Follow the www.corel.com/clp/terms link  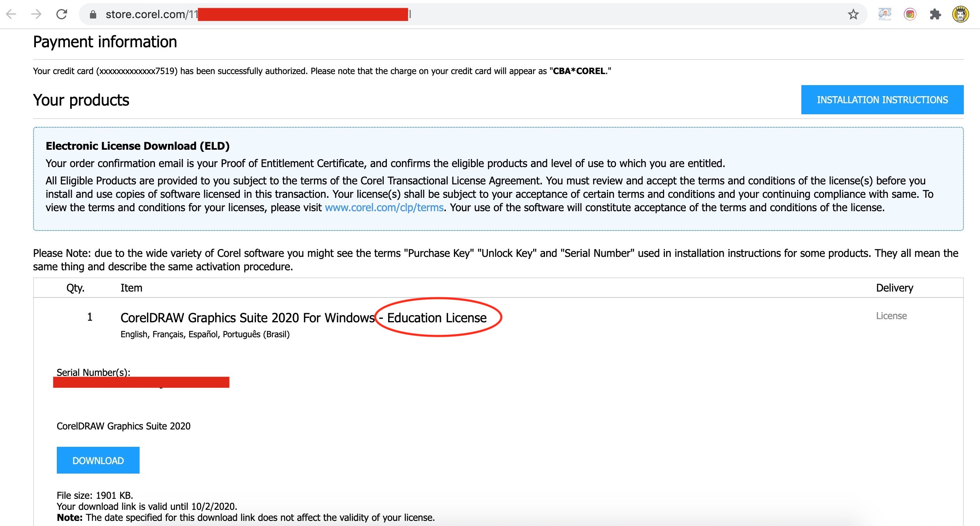pyautogui.click(x=384, y=208)
